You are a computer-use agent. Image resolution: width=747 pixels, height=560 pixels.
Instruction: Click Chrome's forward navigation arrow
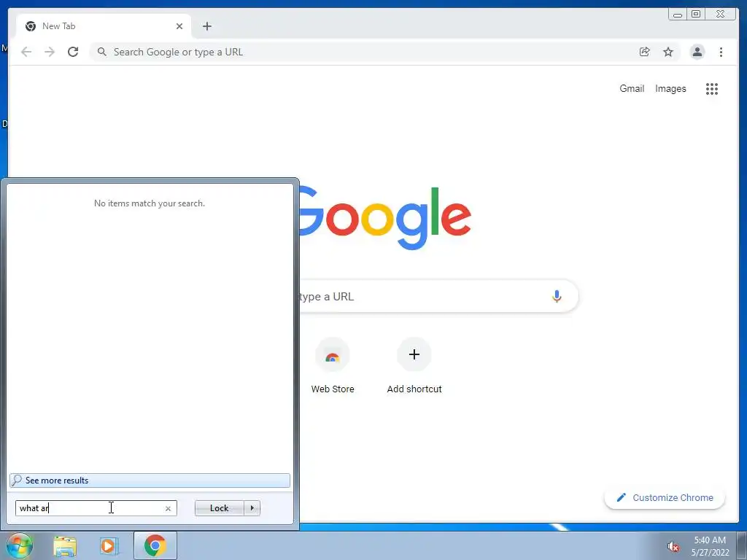coord(50,52)
